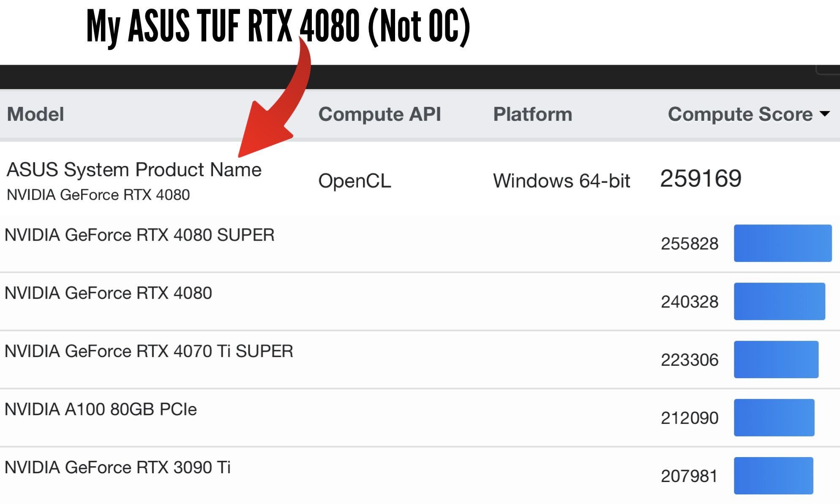This screenshot has width=840, height=504.
Task: Click the blue bar for score 212090
Action: tap(774, 417)
